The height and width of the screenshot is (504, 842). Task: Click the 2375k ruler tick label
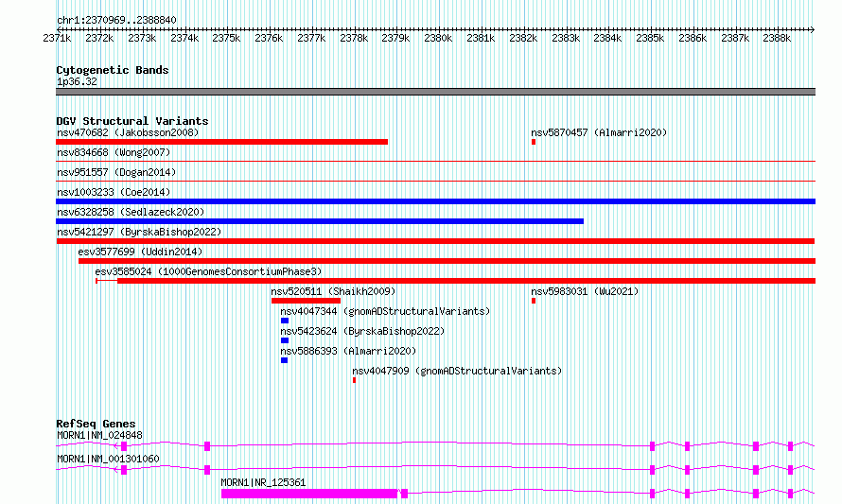click(x=226, y=39)
